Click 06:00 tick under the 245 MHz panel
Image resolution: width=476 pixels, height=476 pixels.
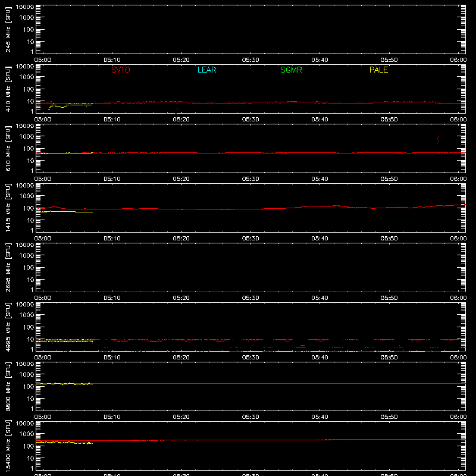458,60
